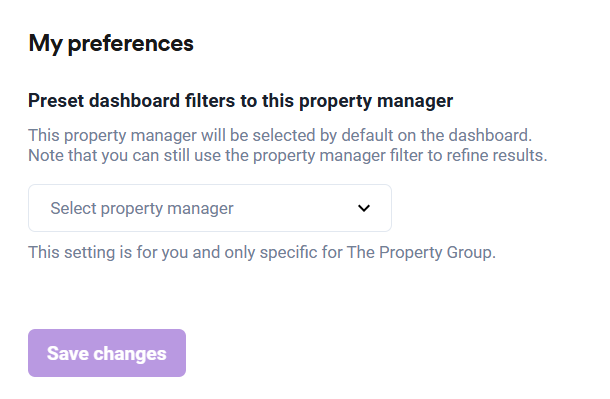The height and width of the screenshot is (399, 610).
Task: Click 'The Property Group' name in the note
Action: coord(419,252)
